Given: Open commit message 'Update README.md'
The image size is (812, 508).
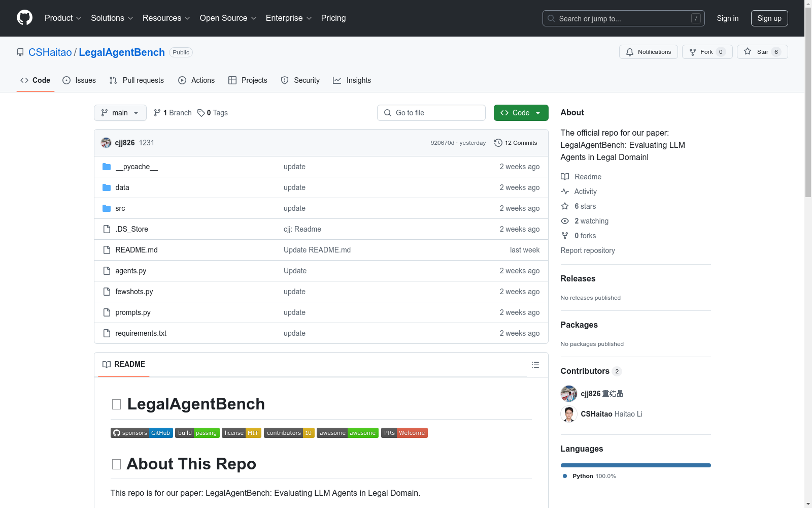Looking at the screenshot, I should point(317,250).
